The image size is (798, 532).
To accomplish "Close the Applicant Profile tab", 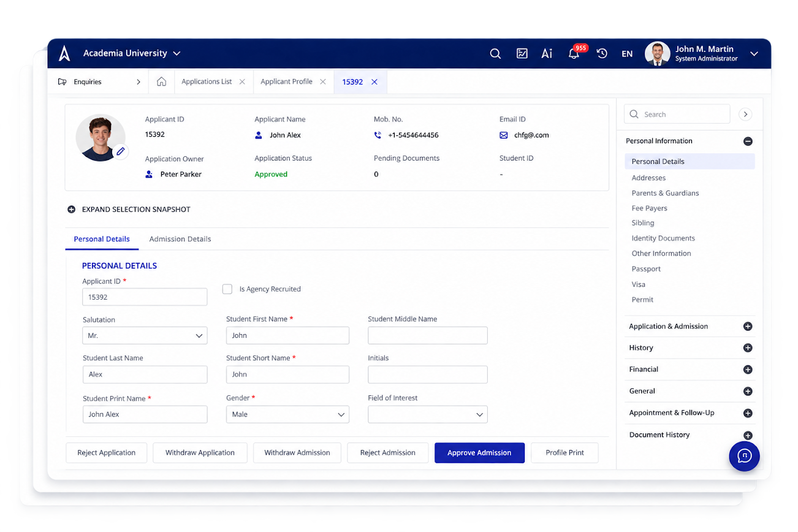I will (x=323, y=82).
